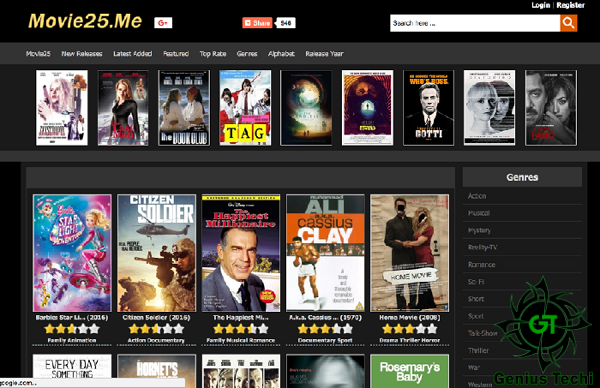Screen dimensions: 600x388
Task: Open the Release Year navigation item
Action: pyautogui.click(x=324, y=54)
